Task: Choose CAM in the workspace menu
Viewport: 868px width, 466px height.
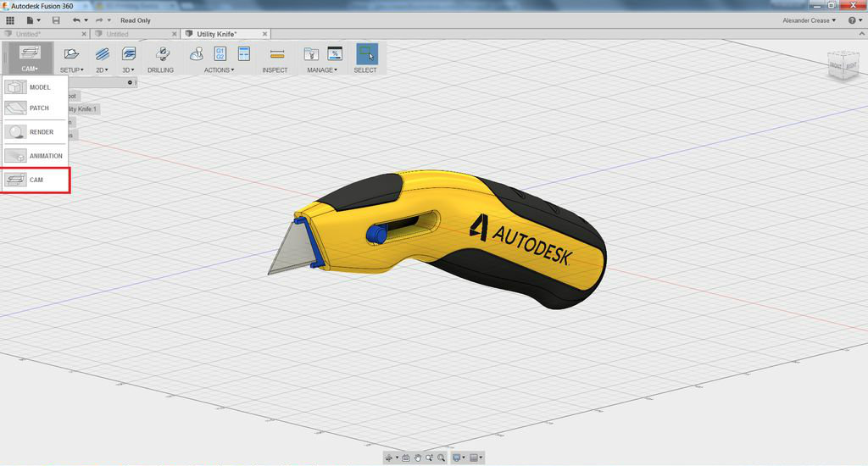Action: tap(34, 180)
